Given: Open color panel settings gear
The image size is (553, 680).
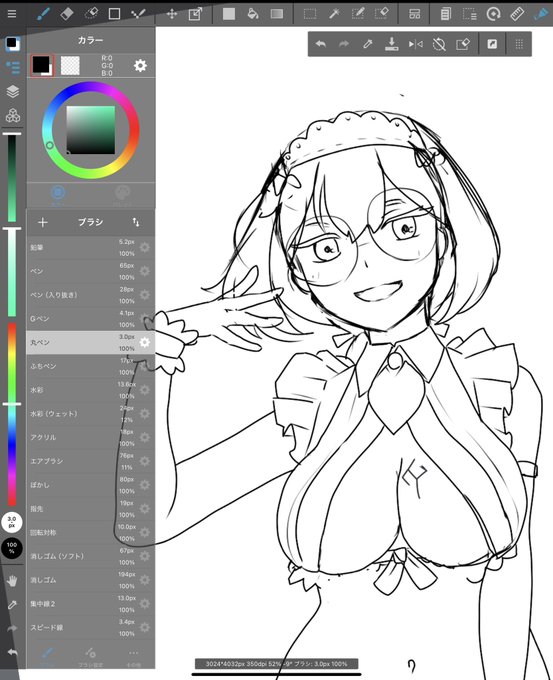Looking at the screenshot, I should 140,66.
